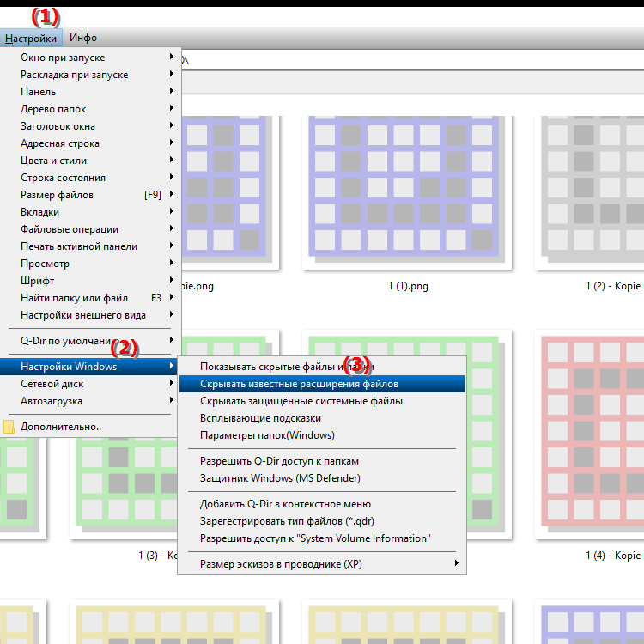
Task: Open Сетевой диск submenu
Action: pos(90,384)
